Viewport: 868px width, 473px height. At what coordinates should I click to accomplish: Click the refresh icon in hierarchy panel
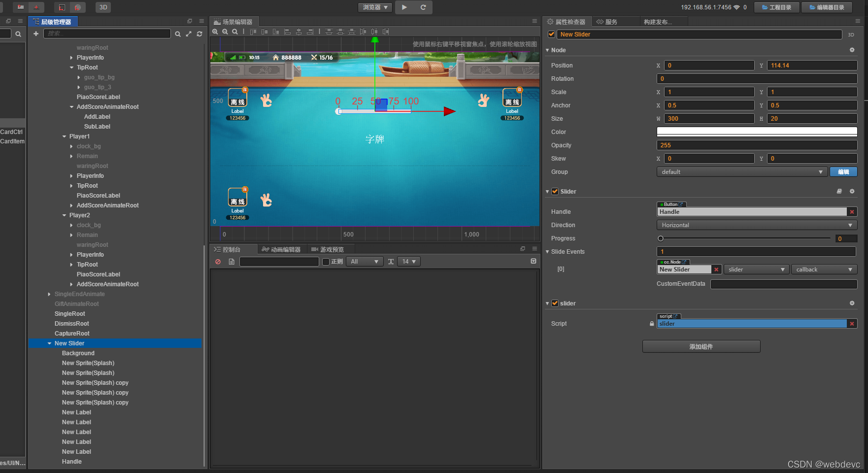pos(199,34)
